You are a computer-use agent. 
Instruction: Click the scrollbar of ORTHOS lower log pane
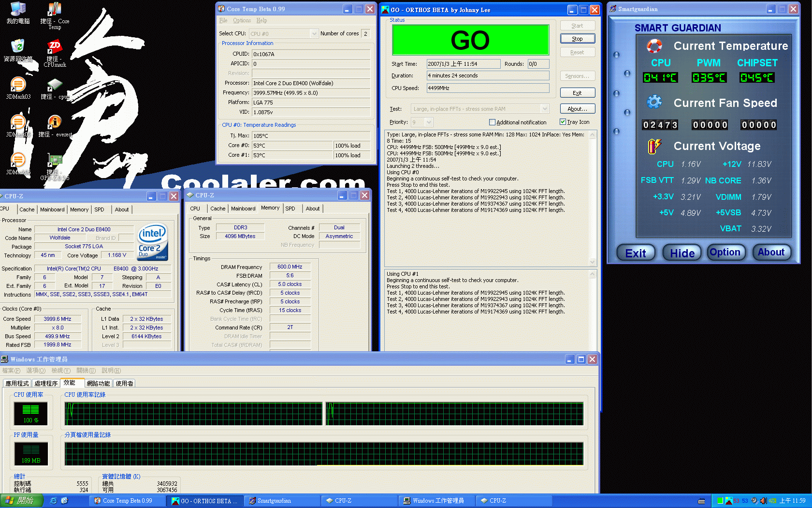point(592,310)
